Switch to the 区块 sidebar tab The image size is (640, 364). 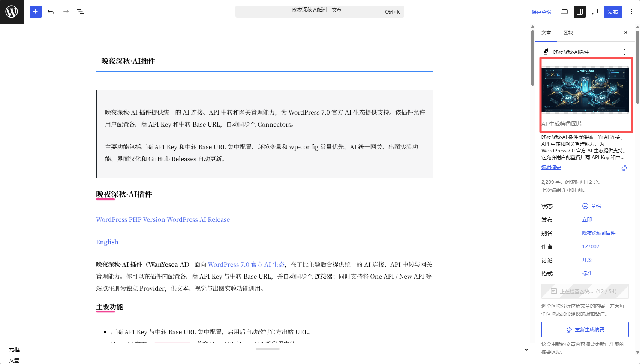coord(568,33)
